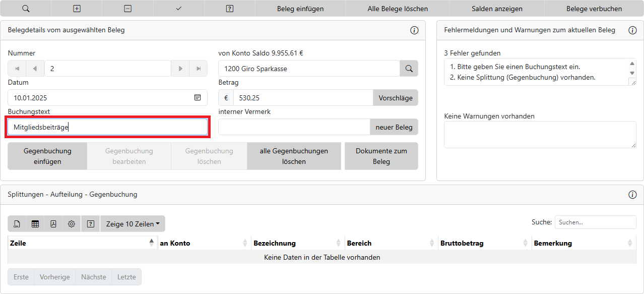
Task: Click 'Belege verbuchen' in the top bar
Action: [x=594, y=9]
